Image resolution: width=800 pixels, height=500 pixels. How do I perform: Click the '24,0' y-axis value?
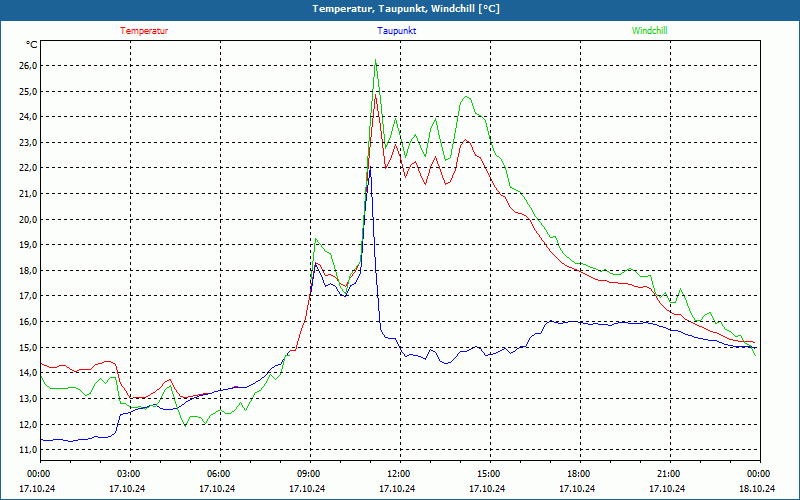coord(28,116)
